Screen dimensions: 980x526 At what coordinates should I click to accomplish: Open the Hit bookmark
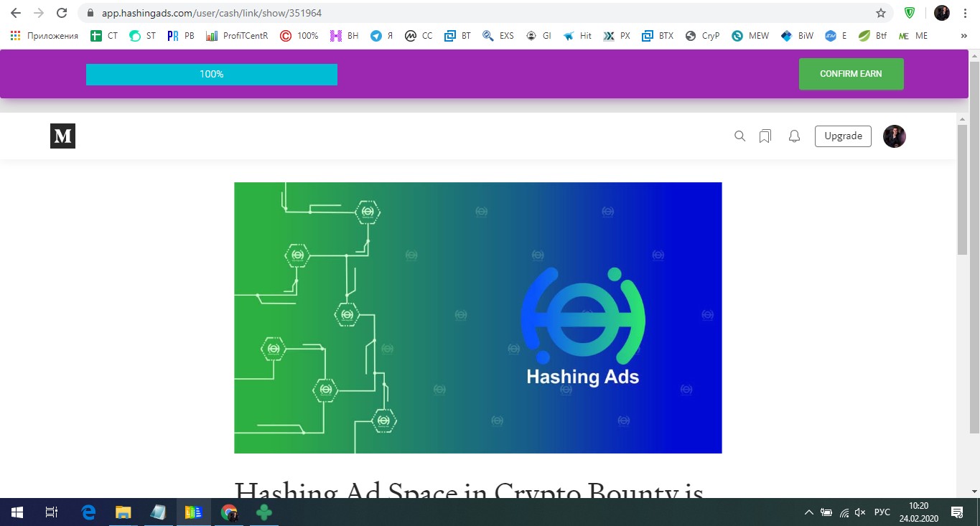coord(577,36)
